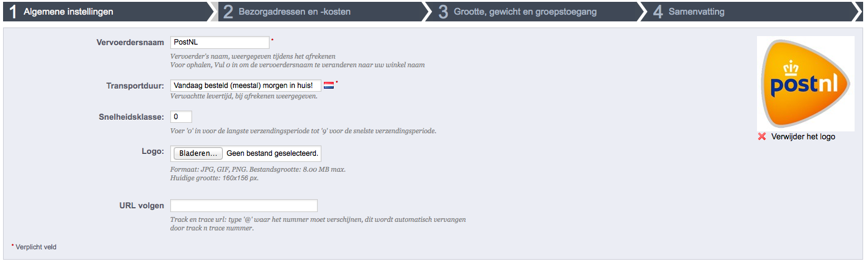Click the Bladeren... file browse button
Screen dimensions: 868x264
(198, 153)
